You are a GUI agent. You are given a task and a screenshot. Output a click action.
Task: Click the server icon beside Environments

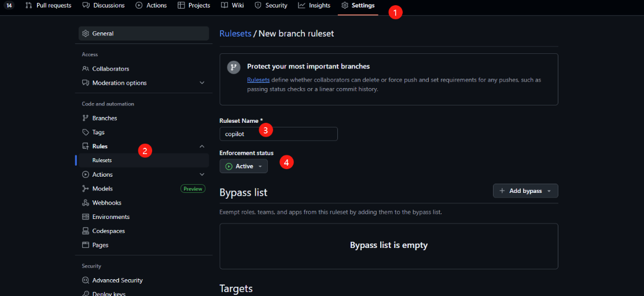point(86,217)
